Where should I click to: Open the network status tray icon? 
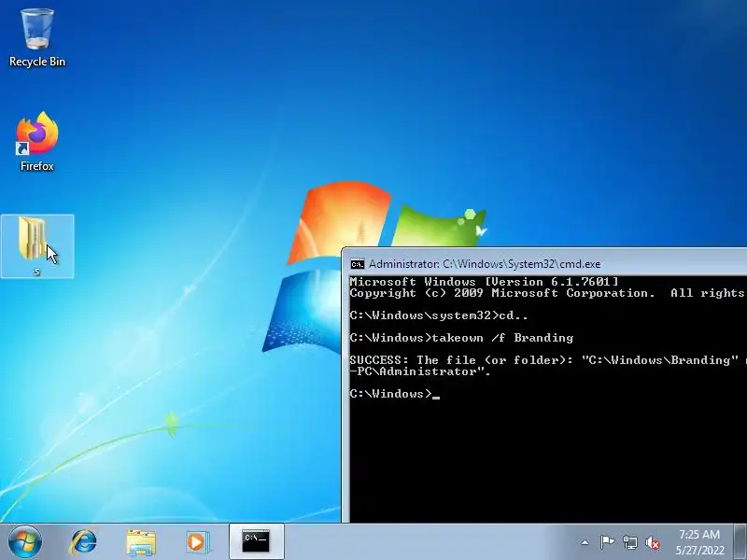point(629,542)
